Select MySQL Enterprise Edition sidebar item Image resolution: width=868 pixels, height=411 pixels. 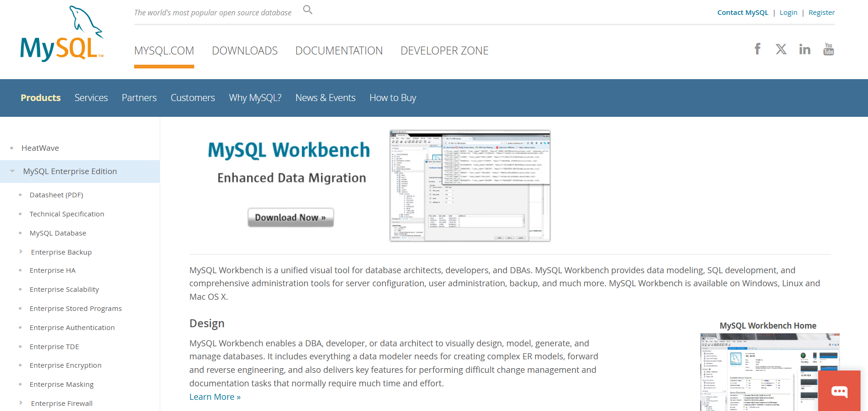pyautogui.click(x=70, y=171)
